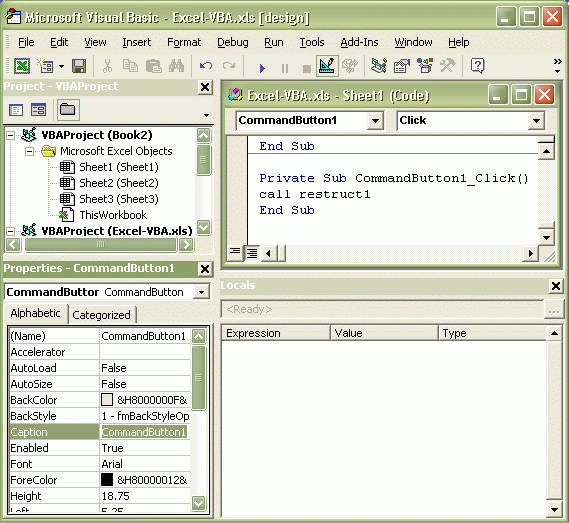The width and height of the screenshot is (569, 523).
Task: Click the Project Explorer toolbar icon
Action: pyautogui.click(x=378, y=66)
